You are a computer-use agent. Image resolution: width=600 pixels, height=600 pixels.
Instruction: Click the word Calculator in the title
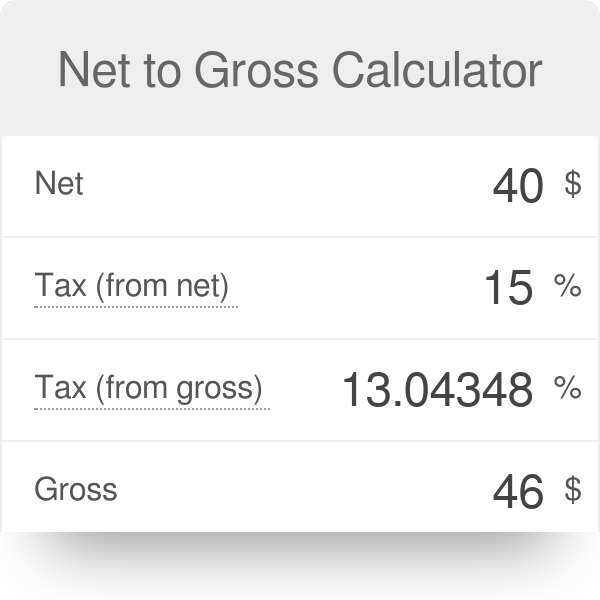[436, 70]
